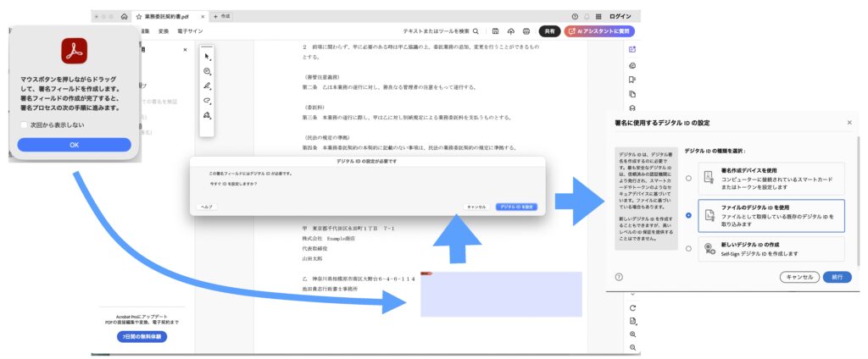Click the print icon in top toolbar
Image resolution: width=868 pixels, height=359 pixels.
click(x=526, y=30)
